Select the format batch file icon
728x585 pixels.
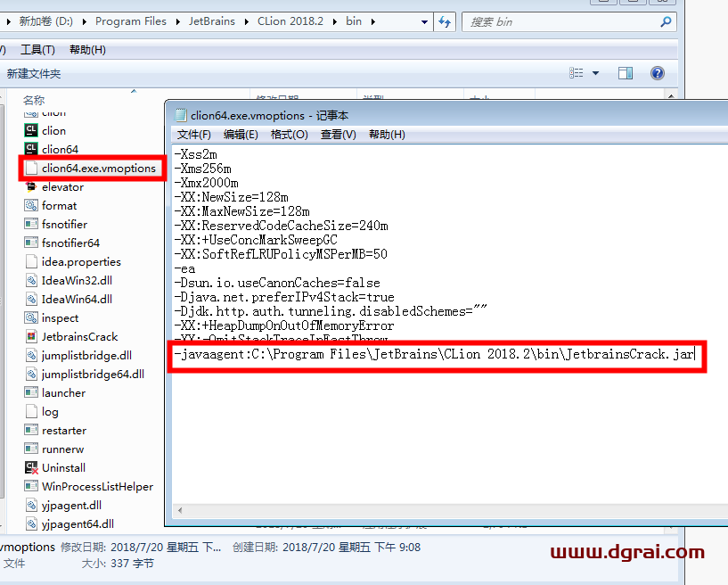tap(31, 205)
